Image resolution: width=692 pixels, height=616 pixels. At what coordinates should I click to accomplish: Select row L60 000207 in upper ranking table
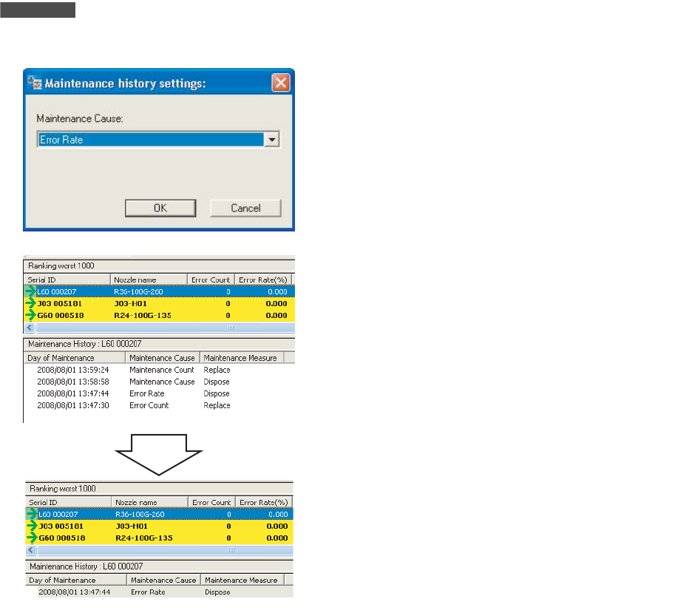click(159, 291)
